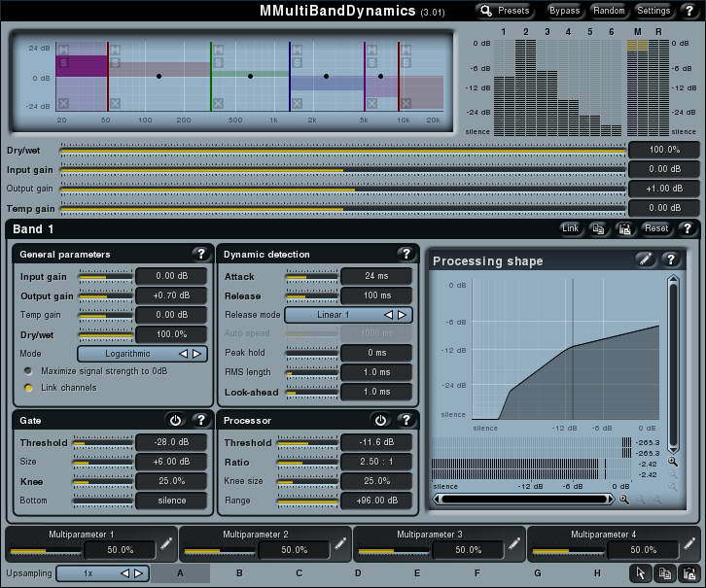706x588 pixels.
Task: Click the Multiparameter 1 edit pencil
Action: pos(165,544)
